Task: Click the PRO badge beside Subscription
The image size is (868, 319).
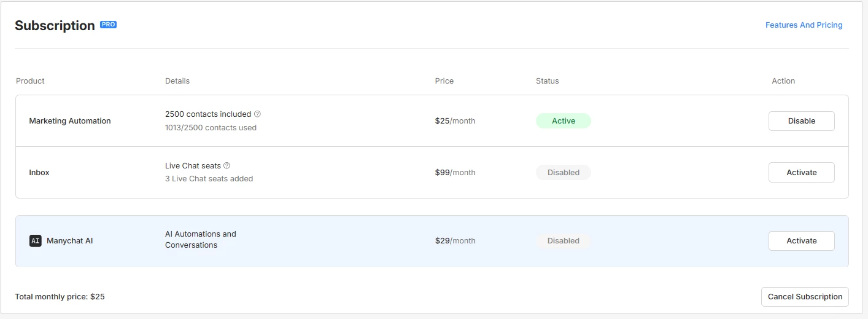Action: (x=108, y=25)
